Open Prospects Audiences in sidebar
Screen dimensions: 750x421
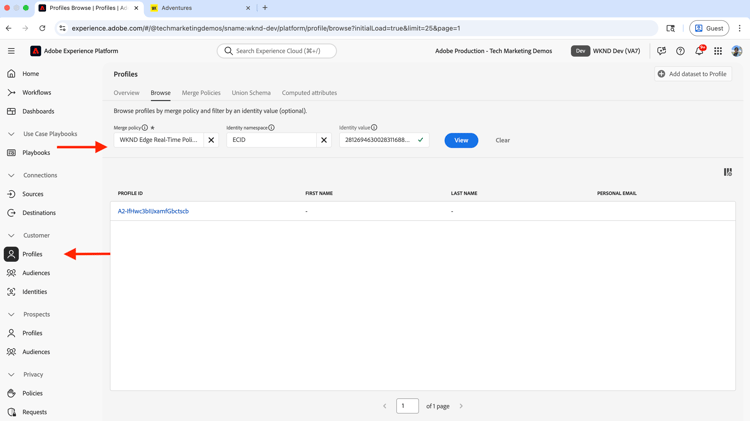36,352
